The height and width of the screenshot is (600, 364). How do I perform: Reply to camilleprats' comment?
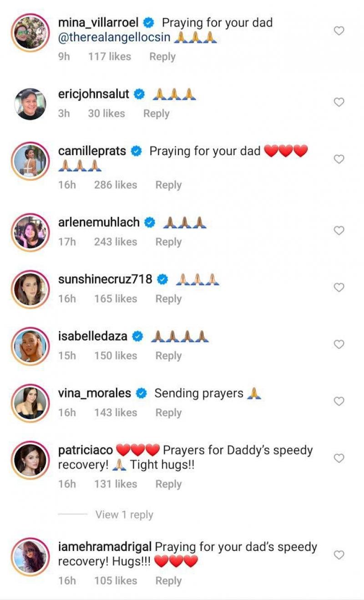(168, 185)
